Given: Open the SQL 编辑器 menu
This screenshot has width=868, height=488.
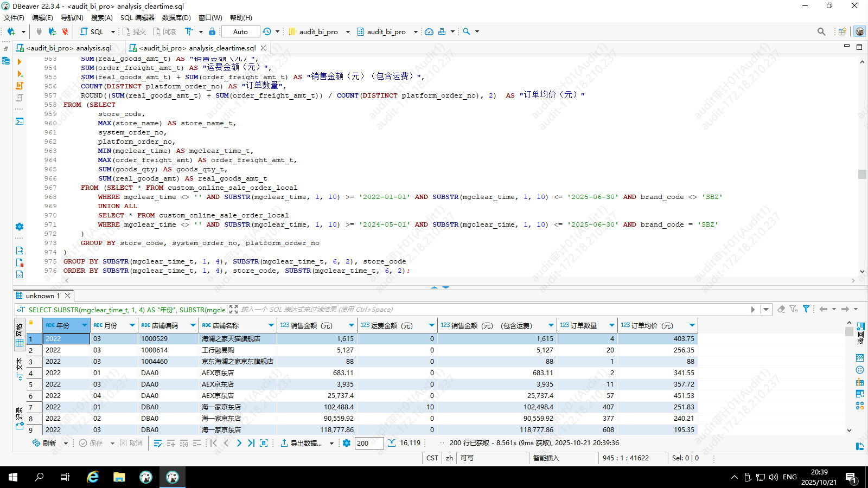Looking at the screenshot, I should point(137,17).
